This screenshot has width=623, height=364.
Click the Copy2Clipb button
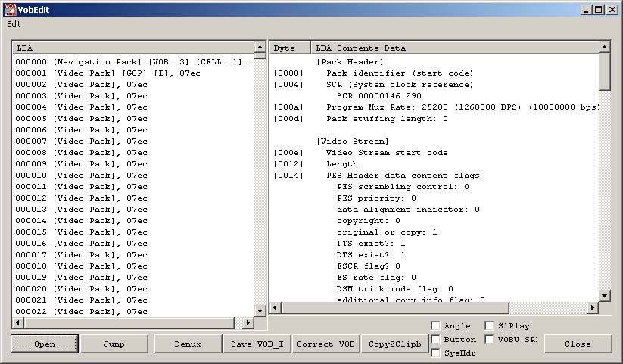coord(395,344)
